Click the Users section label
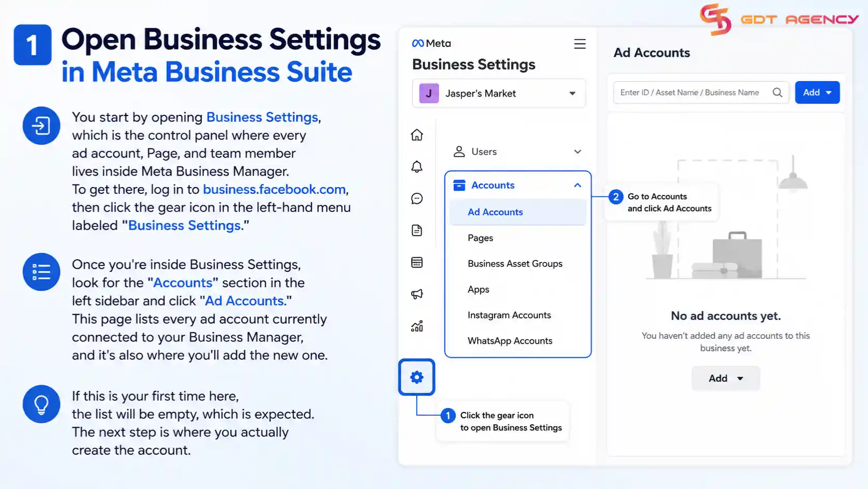 coord(484,152)
